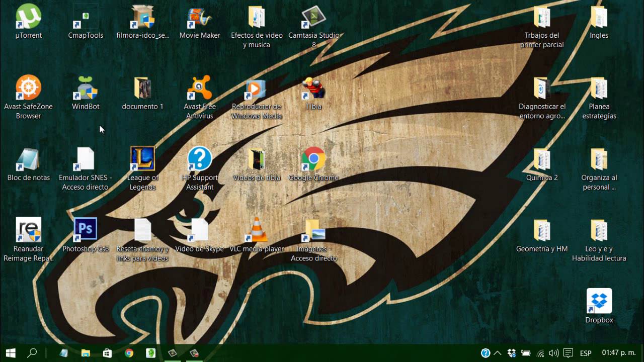Image resolution: width=644 pixels, height=362 pixels.
Task: Check the battery status tray icon
Action: click(x=526, y=353)
